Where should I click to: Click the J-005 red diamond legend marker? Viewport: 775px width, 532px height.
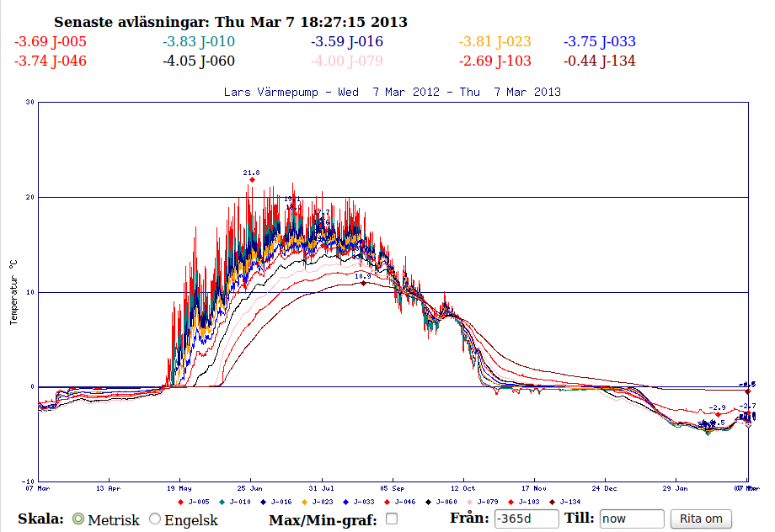coord(181,502)
